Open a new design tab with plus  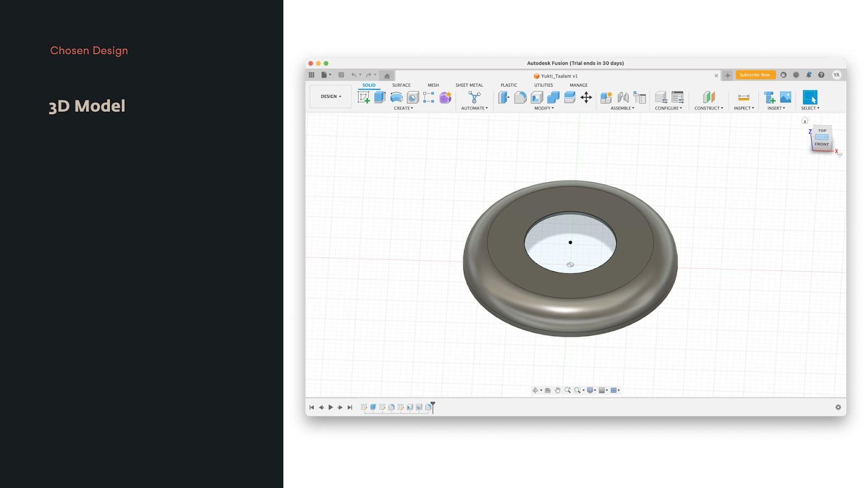click(x=727, y=75)
